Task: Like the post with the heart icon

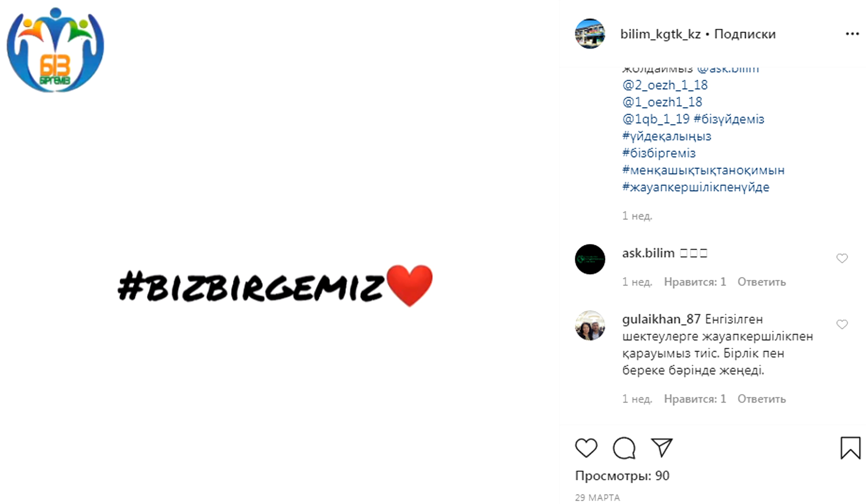Action: (586, 448)
